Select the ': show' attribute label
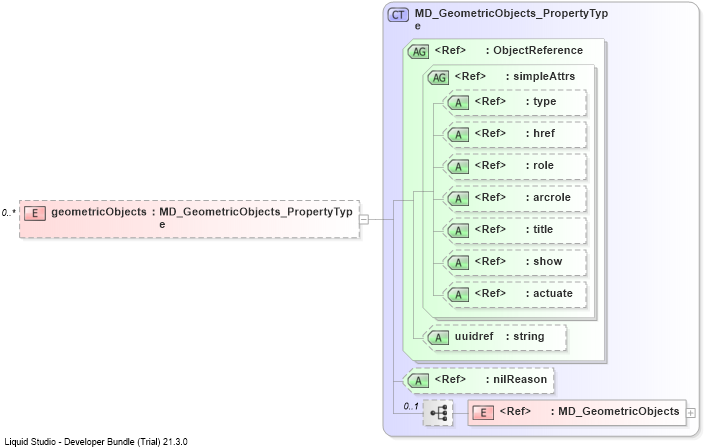 544,261
